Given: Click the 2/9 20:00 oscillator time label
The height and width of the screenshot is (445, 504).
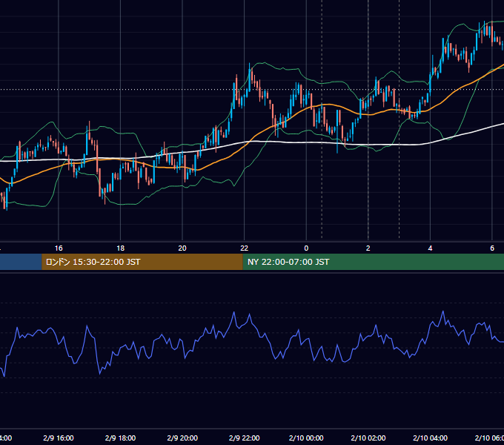Looking at the screenshot, I should point(182,438).
